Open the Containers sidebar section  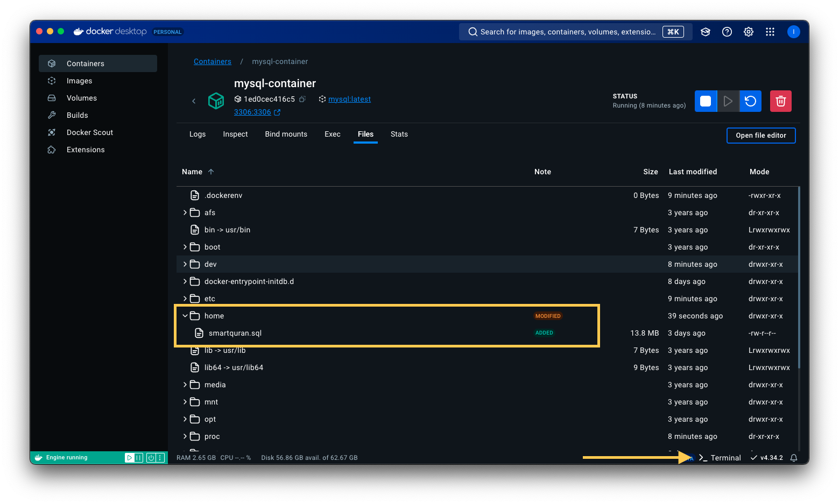pos(98,63)
